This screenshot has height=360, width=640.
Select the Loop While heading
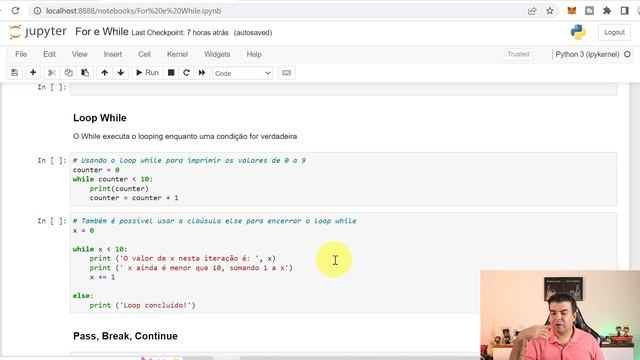[100, 118]
